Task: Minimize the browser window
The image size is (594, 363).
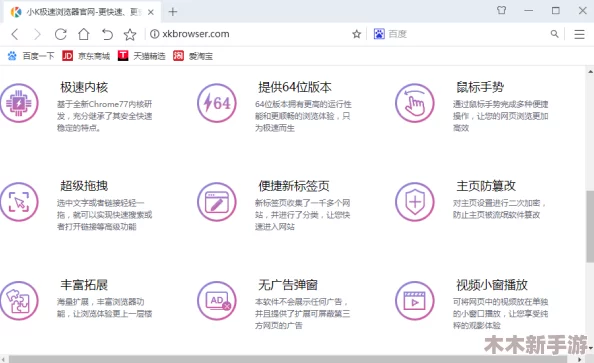Action: [x=528, y=11]
